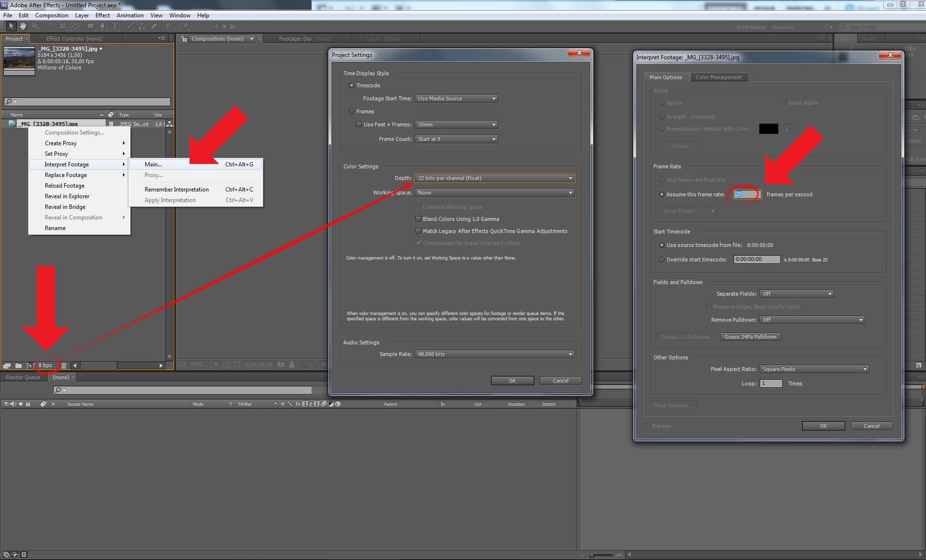Image resolution: width=926 pixels, height=560 pixels.
Task: Click the timeline Label tag column icon
Action: [x=43, y=404]
